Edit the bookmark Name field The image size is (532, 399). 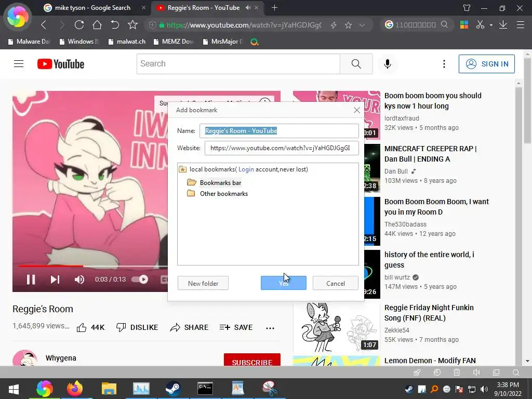click(x=279, y=130)
